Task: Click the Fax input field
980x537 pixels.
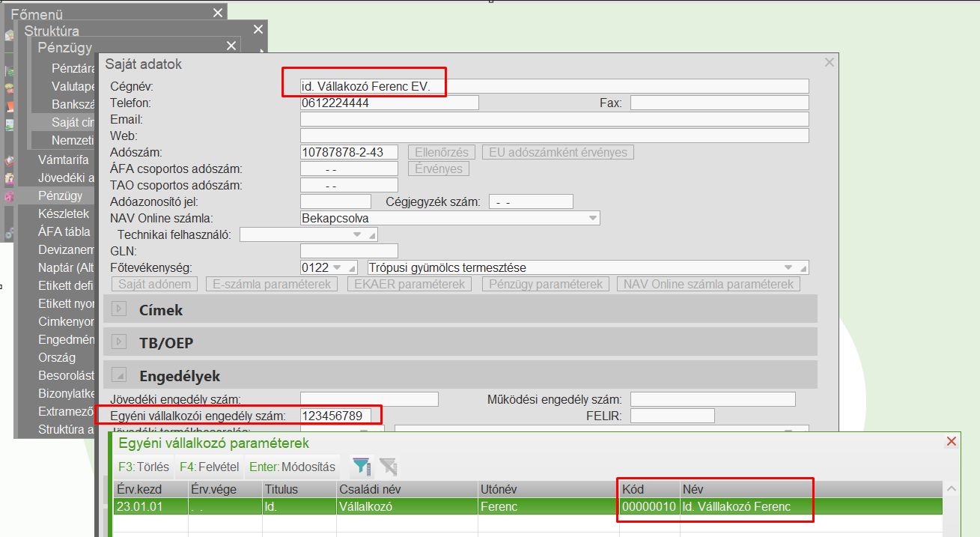Action: (719, 103)
